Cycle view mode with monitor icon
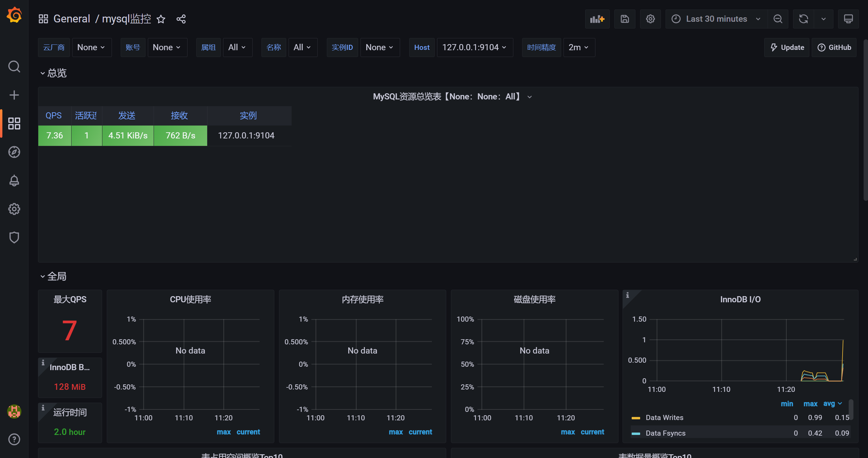The width and height of the screenshot is (868, 458). tap(848, 19)
